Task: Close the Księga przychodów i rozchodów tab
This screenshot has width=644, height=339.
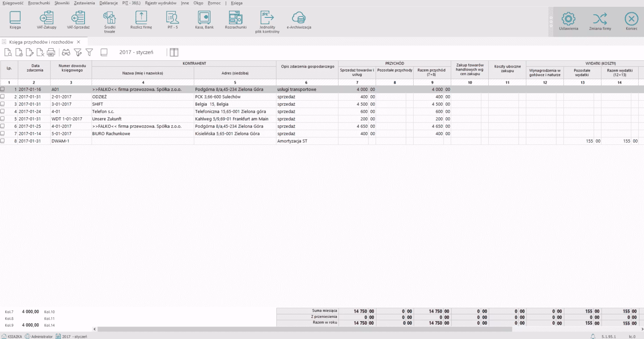Action: coord(79,42)
